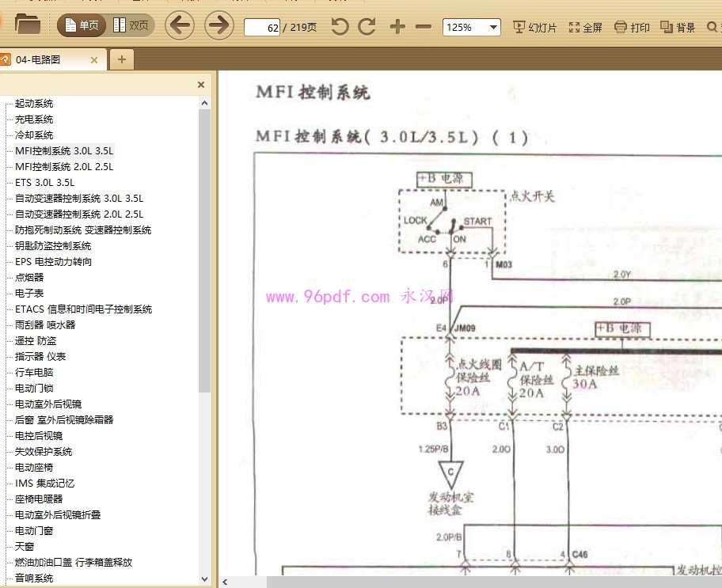Open bookmark 电动室外后视镜
The image size is (722, 588).
[x=48, y=404]
